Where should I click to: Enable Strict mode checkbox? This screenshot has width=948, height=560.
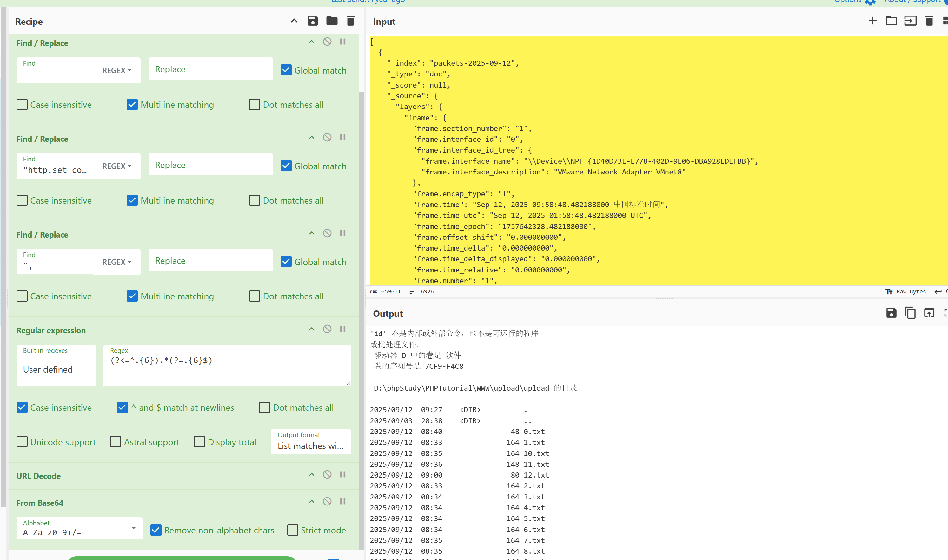point(293,530)
